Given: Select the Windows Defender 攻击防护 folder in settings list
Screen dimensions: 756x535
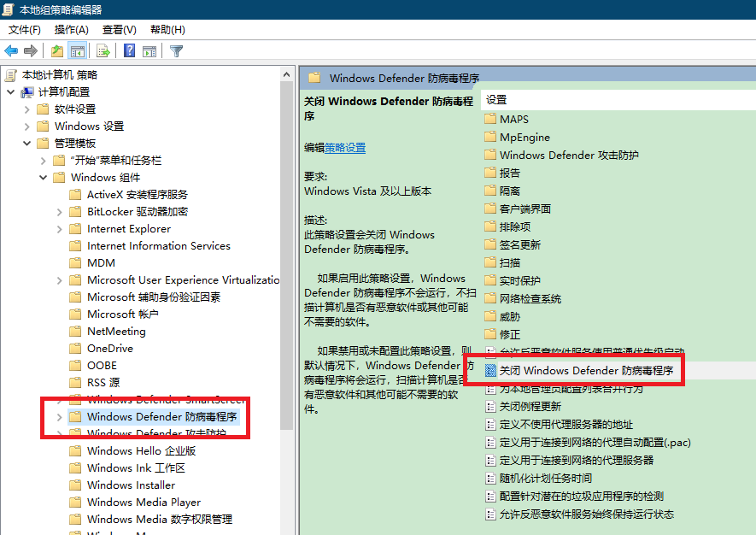Looking at the screenshot, I should coord(569,155).
